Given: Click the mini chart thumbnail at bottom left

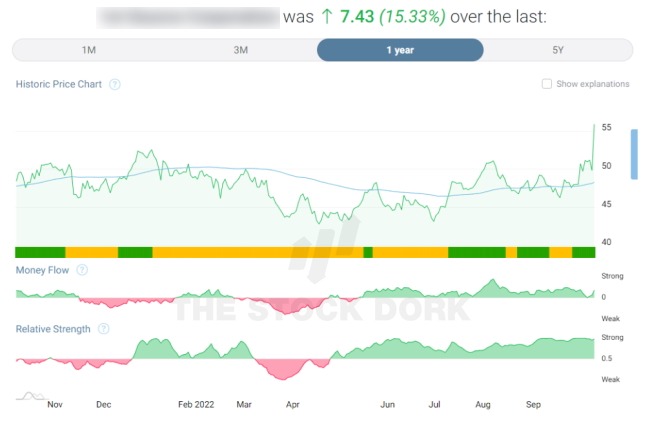Looking at the screenshot, I should click(x=30, y=396).
